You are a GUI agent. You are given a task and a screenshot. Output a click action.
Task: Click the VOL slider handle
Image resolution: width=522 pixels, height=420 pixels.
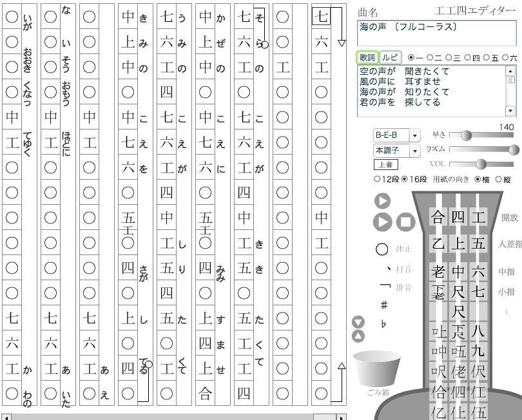coord(480,164)
